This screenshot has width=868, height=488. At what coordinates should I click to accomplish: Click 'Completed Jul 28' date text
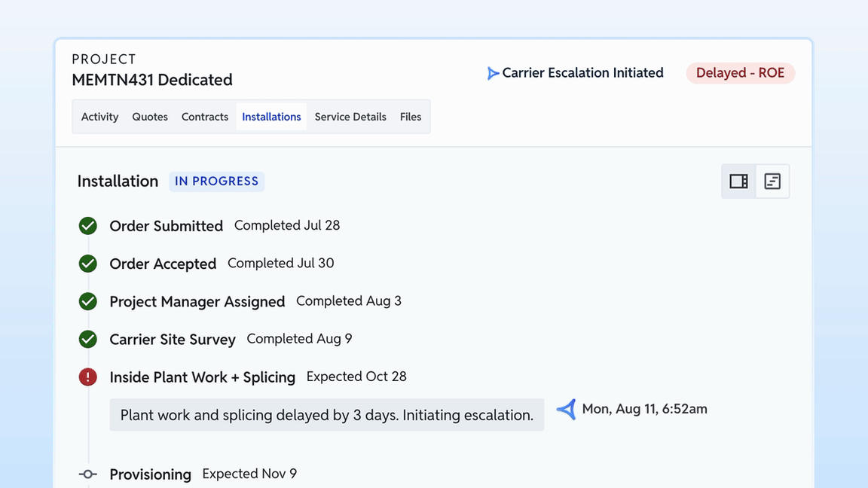287,225
